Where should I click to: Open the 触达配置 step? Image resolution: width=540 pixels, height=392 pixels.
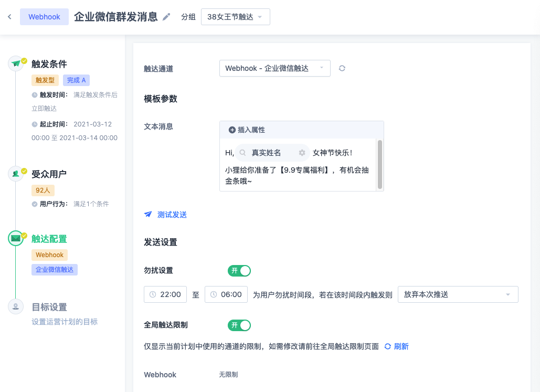(49, 239)
